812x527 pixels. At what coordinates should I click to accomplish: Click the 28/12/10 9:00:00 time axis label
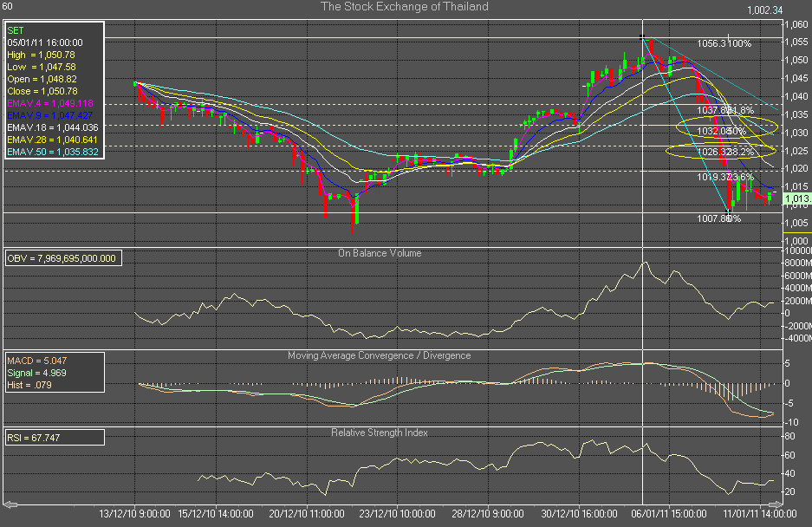pyautogui.click(x=488, y=513)
